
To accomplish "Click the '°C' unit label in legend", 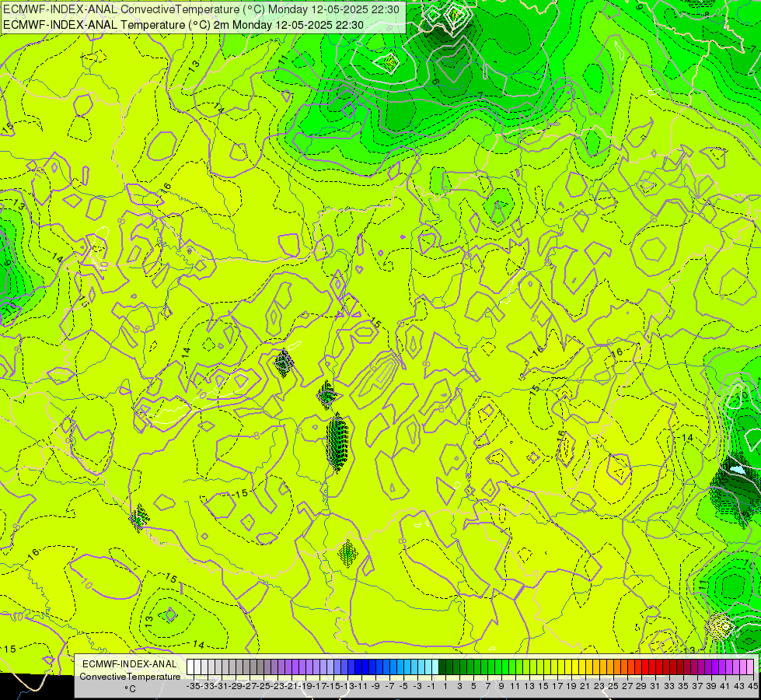I will coord(130,689).
